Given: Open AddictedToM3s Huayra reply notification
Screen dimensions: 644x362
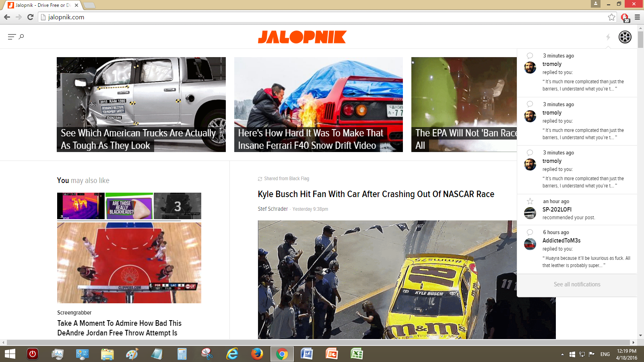Looking at the screenshot, I should [577, 250].
